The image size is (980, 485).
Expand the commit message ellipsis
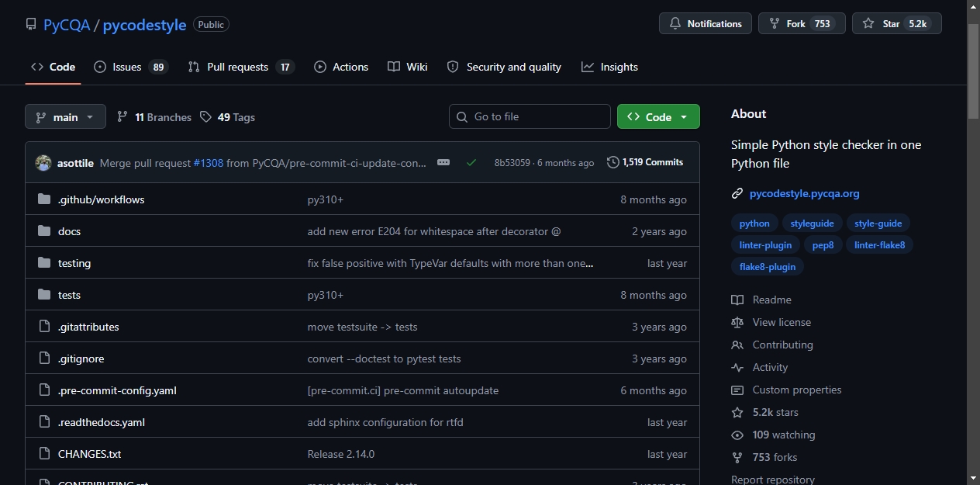pyautogui.click(x=443, y=162)
